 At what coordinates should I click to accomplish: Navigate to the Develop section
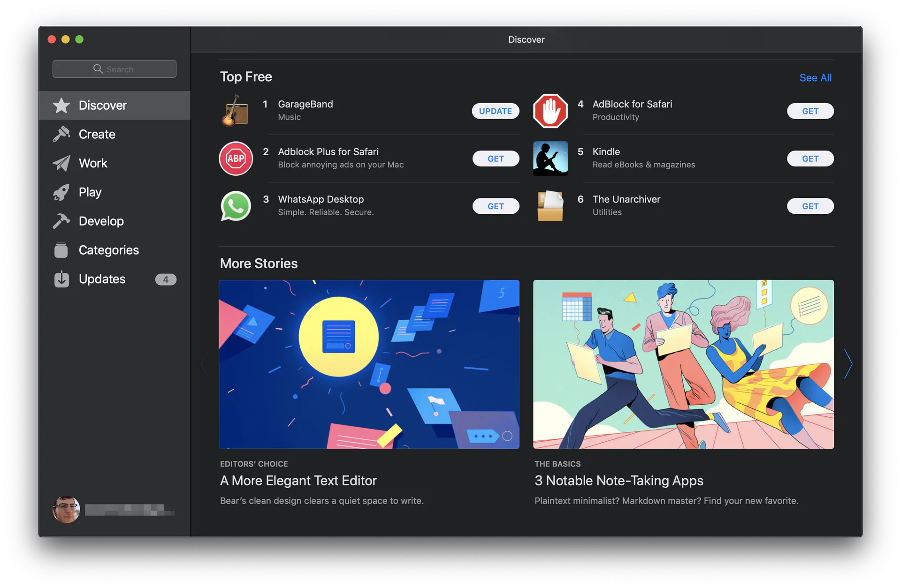tap(115, 221)
